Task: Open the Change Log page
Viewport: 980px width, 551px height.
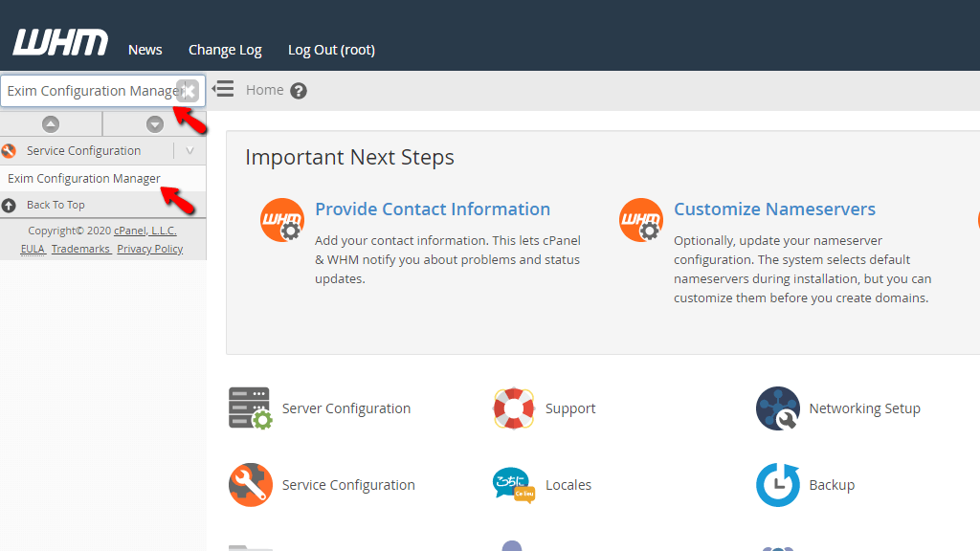Action: [225, 50]
